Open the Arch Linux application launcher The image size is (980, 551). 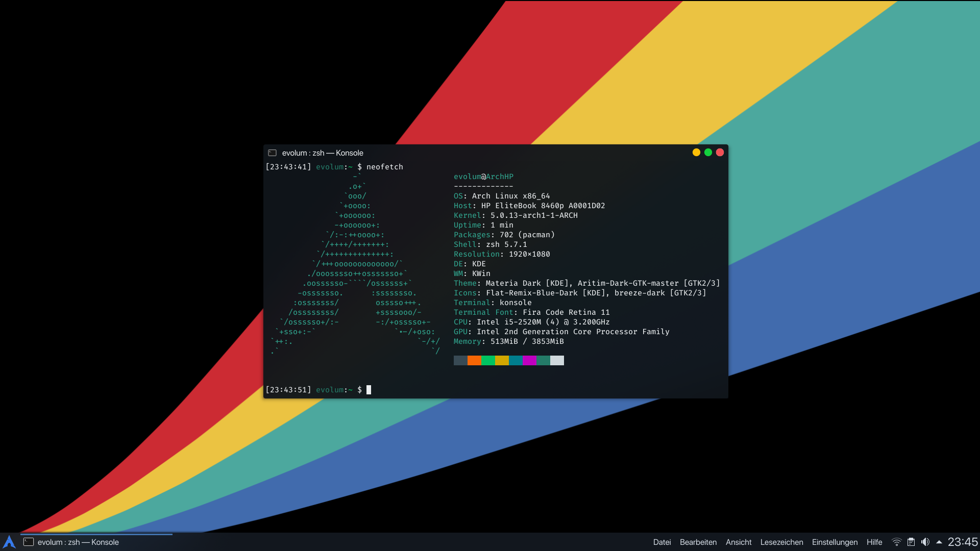[9, 542]
